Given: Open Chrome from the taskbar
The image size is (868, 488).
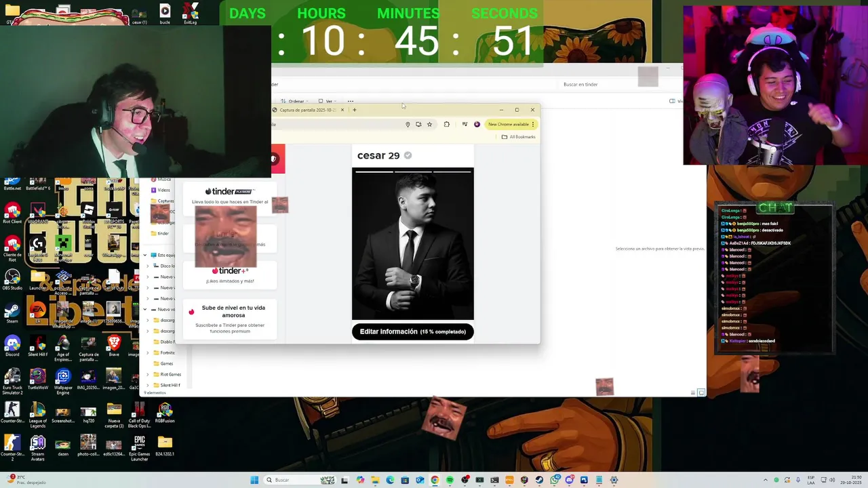Looking at the screenshot, I should point(435,480).
